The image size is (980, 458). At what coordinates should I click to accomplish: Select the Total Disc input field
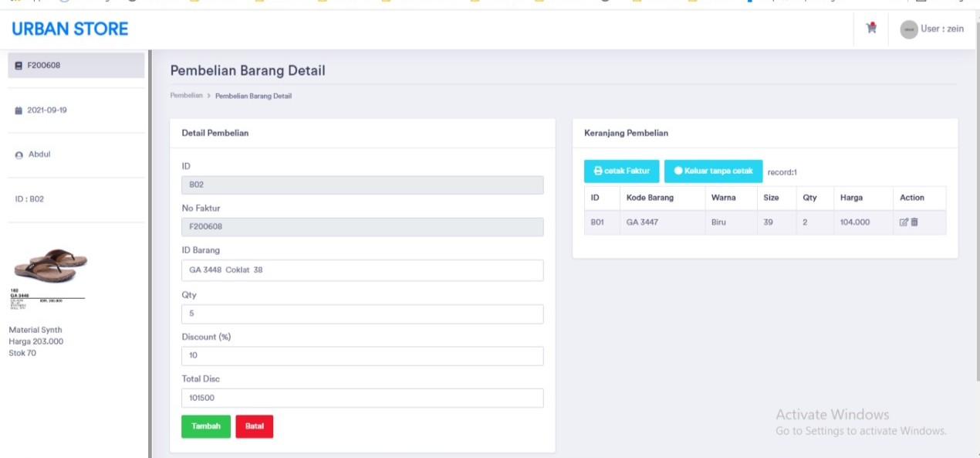point(362,398)
